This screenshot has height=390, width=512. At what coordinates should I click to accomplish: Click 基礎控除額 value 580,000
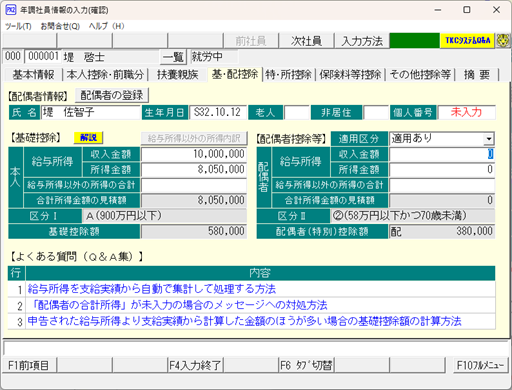pos(194,231)
